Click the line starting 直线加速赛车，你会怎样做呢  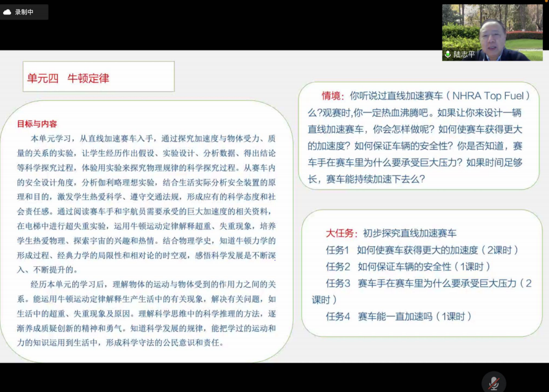pyautogui.click(x=415, y=129)
